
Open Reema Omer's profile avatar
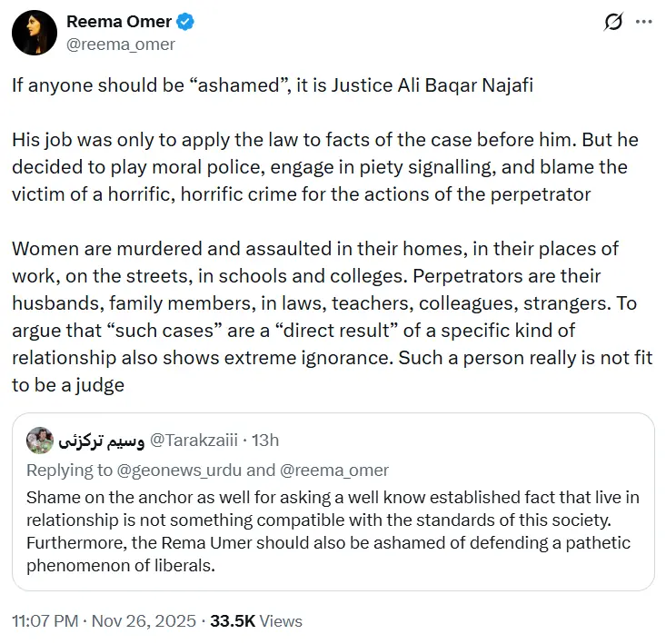pyautogui.click(x=34, y=34)
